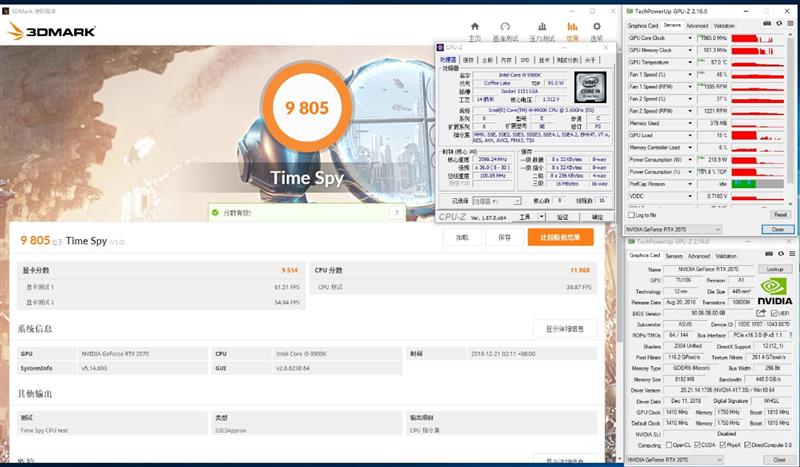The height and width of the screenshot is (467, 800).
Task: Open the 3DMark stress test icon
Action: 540,28
